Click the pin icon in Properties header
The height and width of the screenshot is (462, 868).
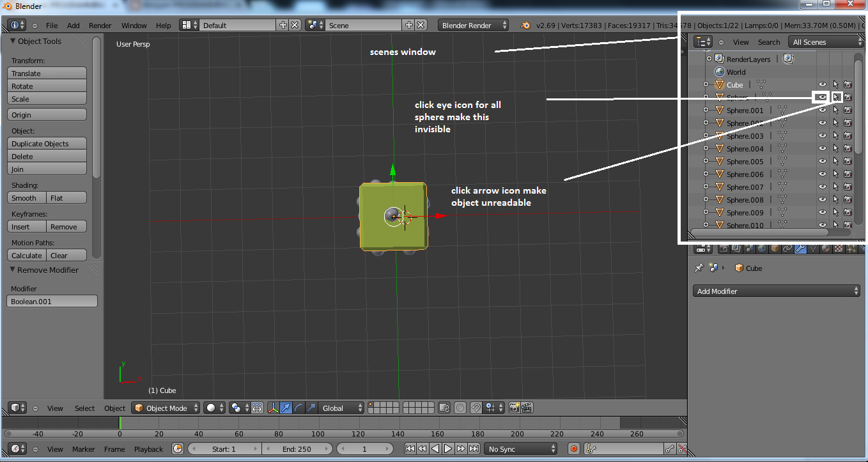[x=699, y=268]
